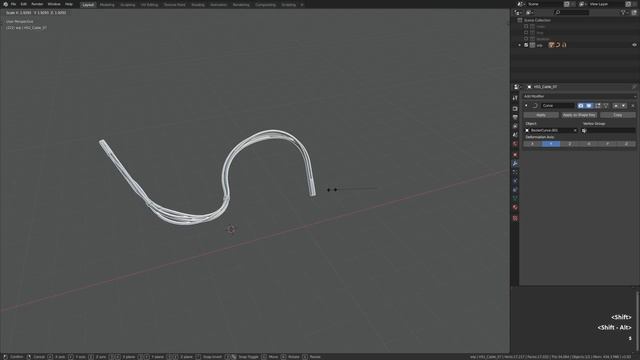Hide the wip collection with eye icon
640x360 pixels.
634,45
